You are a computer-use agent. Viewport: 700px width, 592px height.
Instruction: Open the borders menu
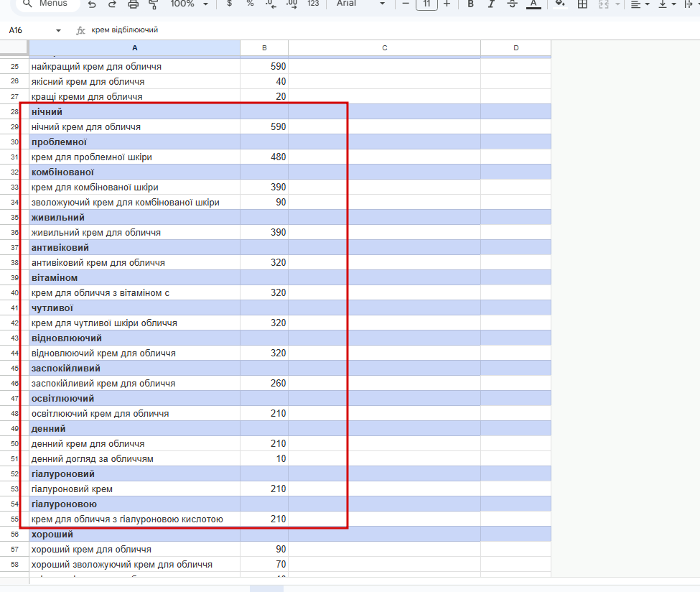[582, 4]
